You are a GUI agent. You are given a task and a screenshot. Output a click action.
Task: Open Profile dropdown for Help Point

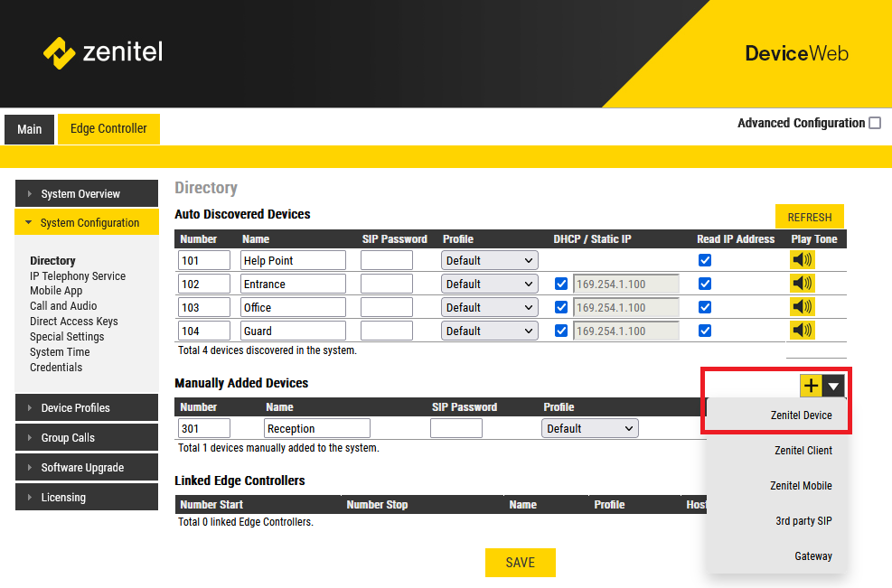click(489, 260)
